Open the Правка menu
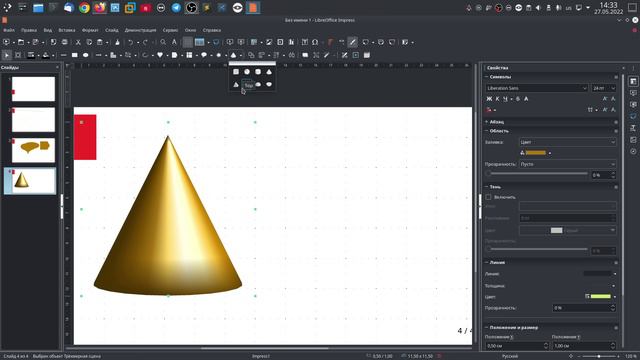The width and height of the screenshot is (640, 360). [x=29, y=30]
